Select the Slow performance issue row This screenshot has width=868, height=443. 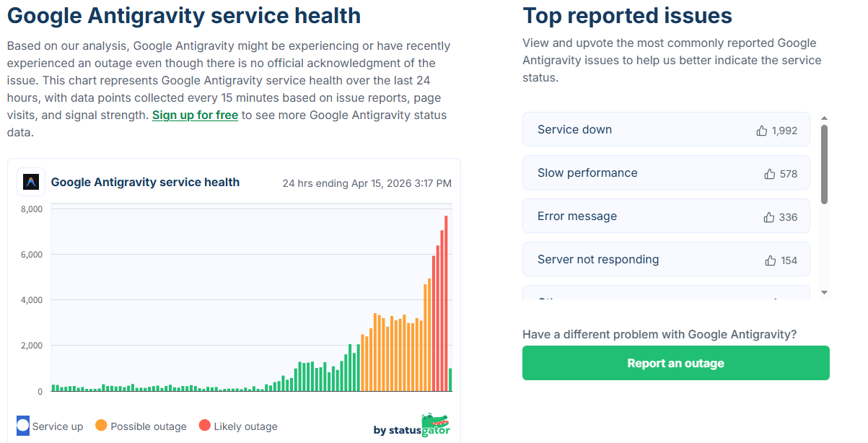pos(666,172)
